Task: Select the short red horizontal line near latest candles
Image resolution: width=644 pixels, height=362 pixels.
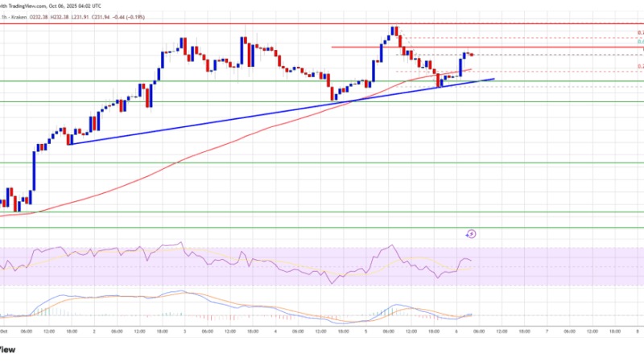Action: tap(362, 47)
